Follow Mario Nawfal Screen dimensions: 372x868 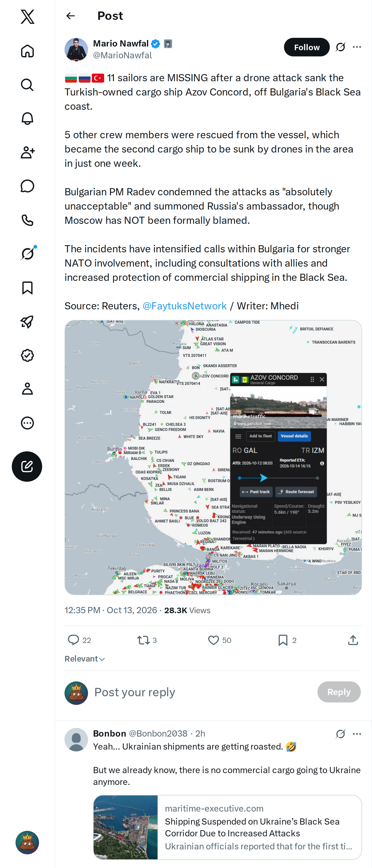(307, 47)
